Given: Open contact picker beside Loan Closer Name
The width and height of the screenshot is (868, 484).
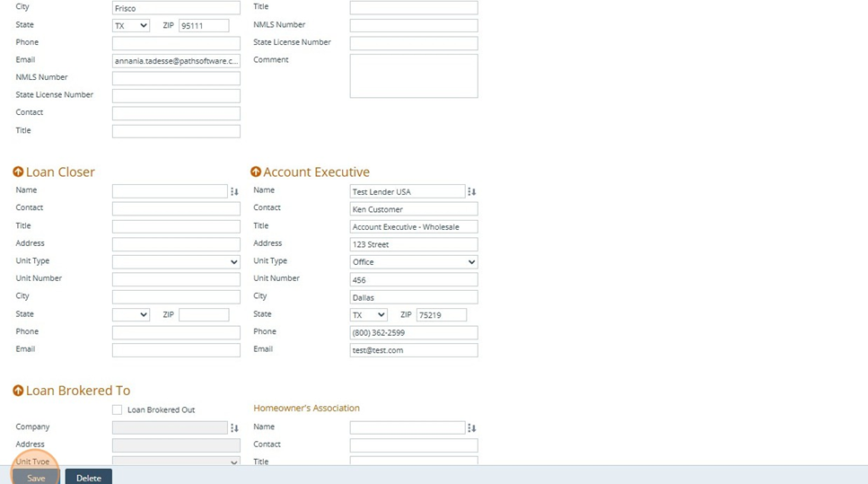Looking at the screenshot, I should (x=234, y=191).
